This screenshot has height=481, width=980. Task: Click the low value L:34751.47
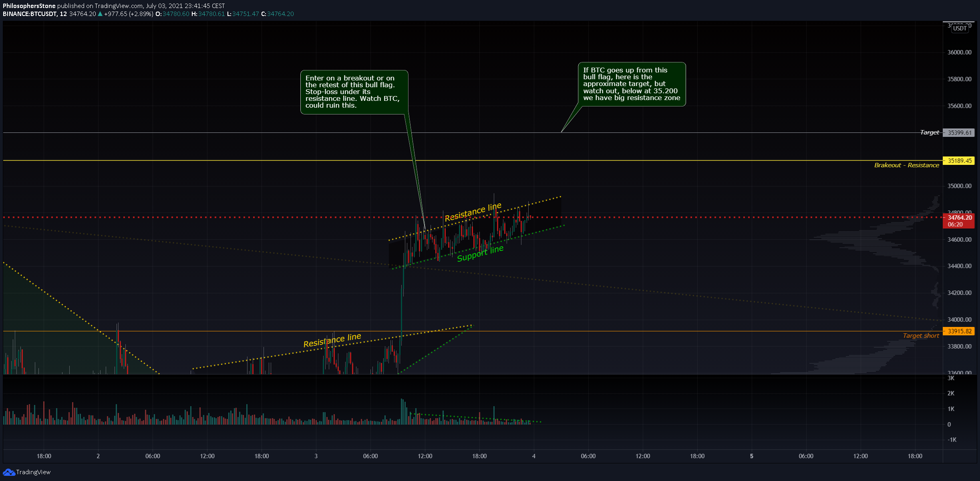point(243,14)
